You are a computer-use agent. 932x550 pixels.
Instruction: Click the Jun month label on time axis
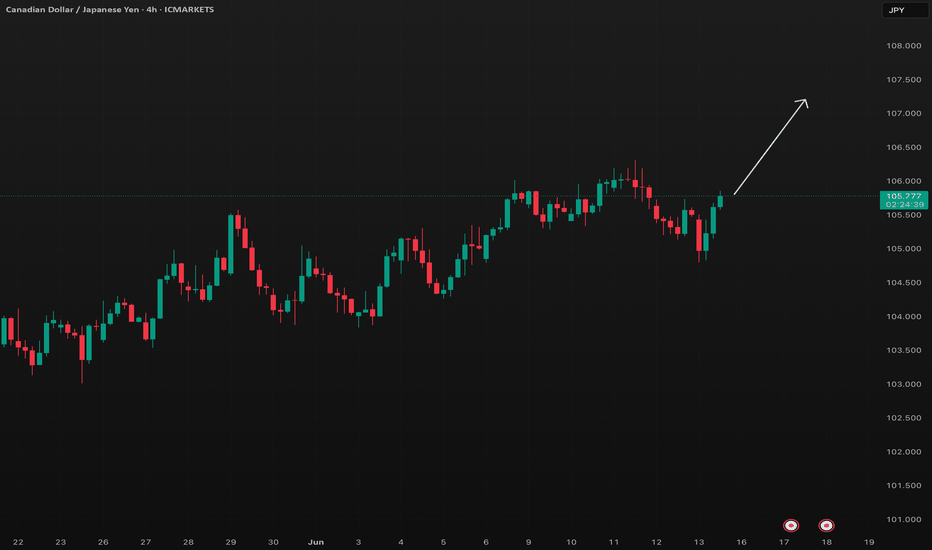[316, 542]
